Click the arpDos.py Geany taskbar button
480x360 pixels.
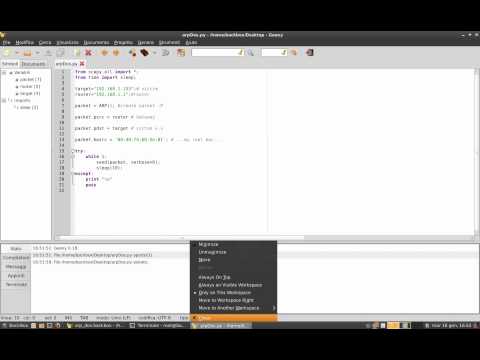pos(222,325)
